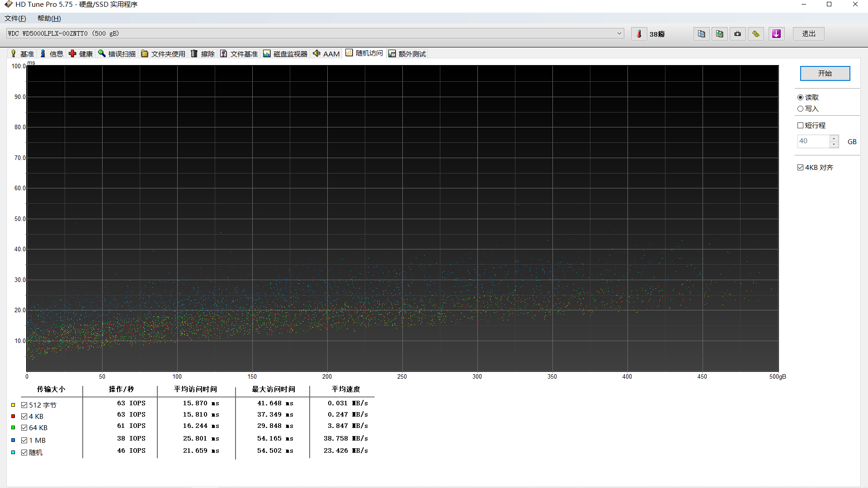Copy screenshot to clipboard icon
Image resolution: width=868 pixels, height=488 pixels.
coord(719,34)
